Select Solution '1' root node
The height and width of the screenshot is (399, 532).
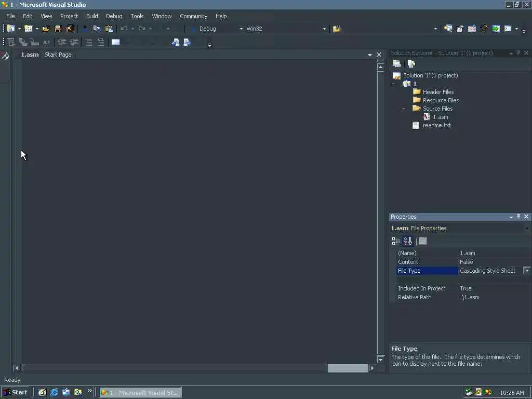430,75
